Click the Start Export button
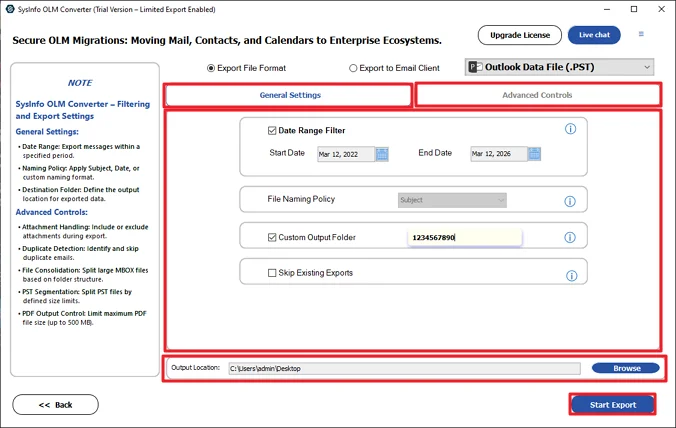The height and width of the screenshot is (428, 676). tap(613, 405)
